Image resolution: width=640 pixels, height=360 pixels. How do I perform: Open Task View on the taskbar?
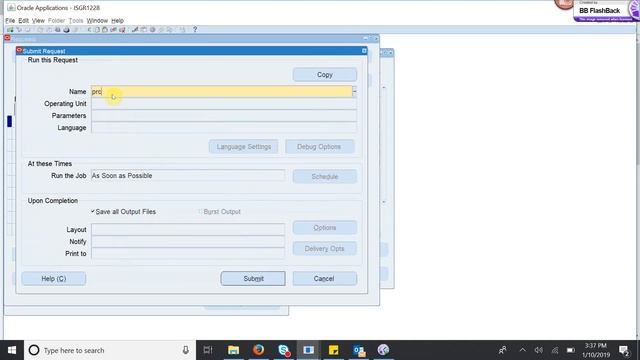(x=208, y=350)
